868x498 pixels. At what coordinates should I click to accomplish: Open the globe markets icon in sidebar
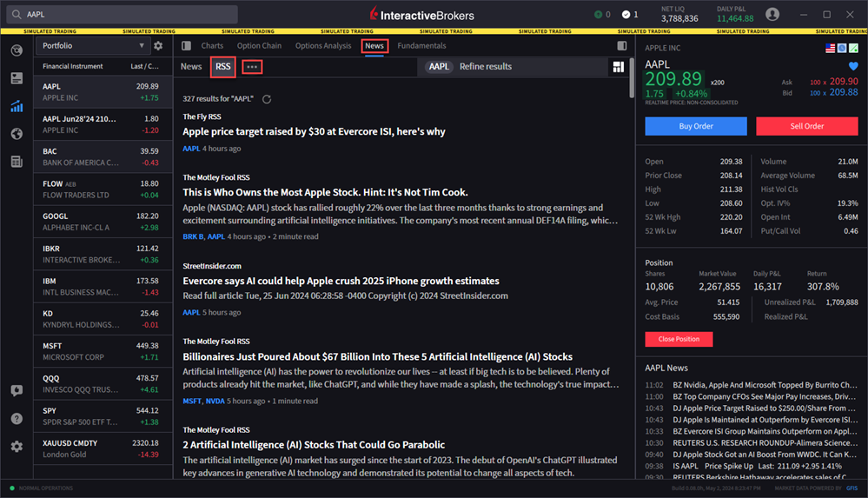(x=17, y=134)
